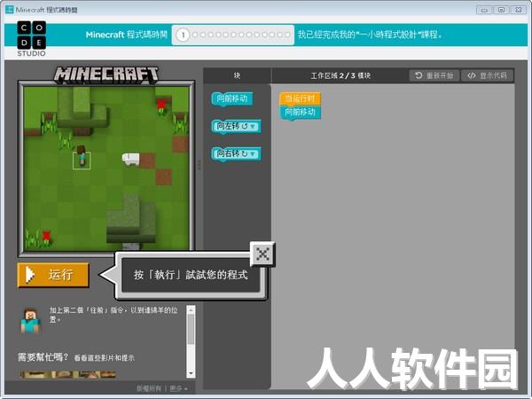This screenshot has height=399, width=532.
Task: Click the 显示代码 show code button
Action: tap(487, 75)
